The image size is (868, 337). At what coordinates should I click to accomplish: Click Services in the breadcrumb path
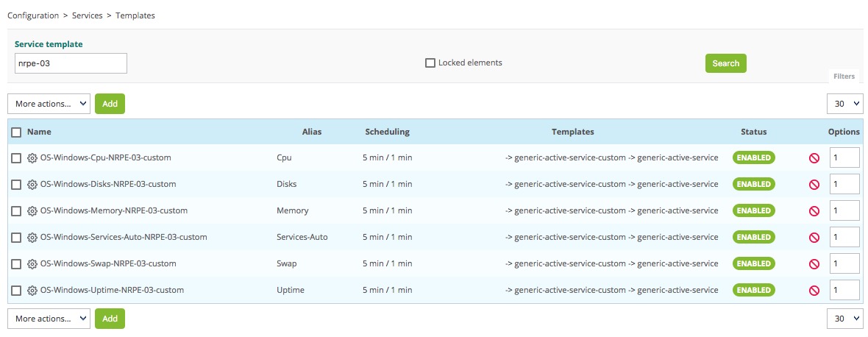[x=87, y=15]
